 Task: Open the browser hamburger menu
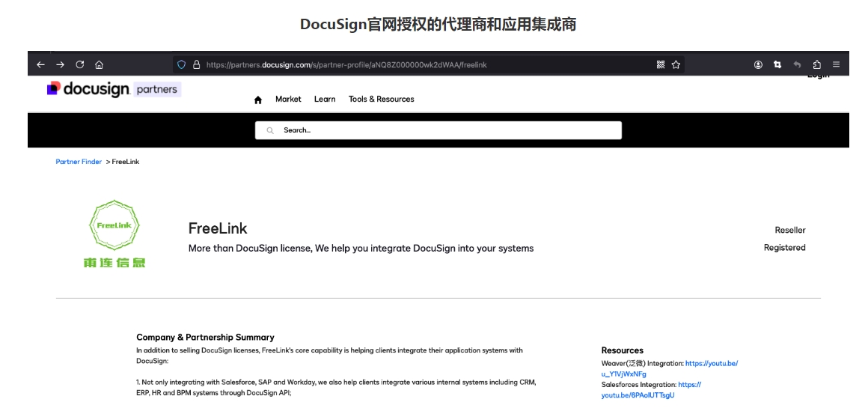pos(836,65)
